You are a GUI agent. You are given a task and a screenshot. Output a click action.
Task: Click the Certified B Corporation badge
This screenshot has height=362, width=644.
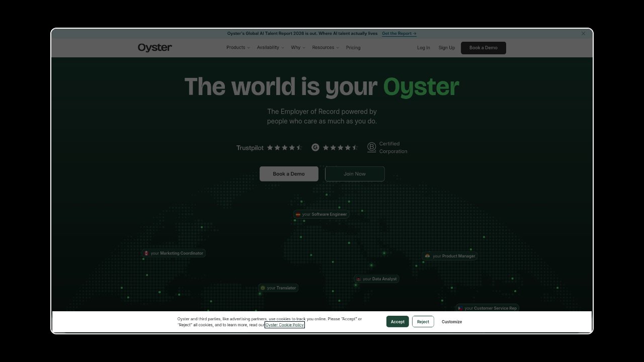pos(387,147)
